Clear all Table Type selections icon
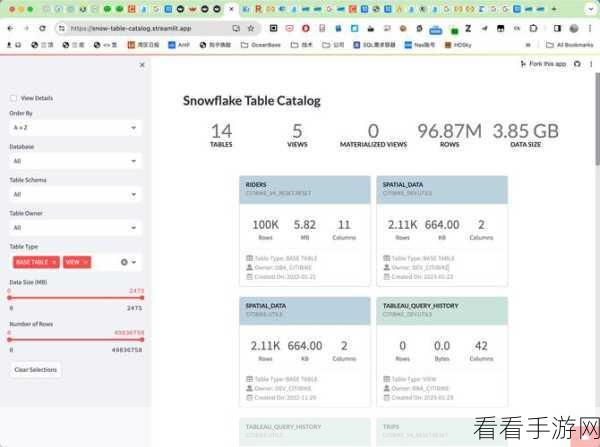Screen dimensions: 600x447 coord(124,262)
